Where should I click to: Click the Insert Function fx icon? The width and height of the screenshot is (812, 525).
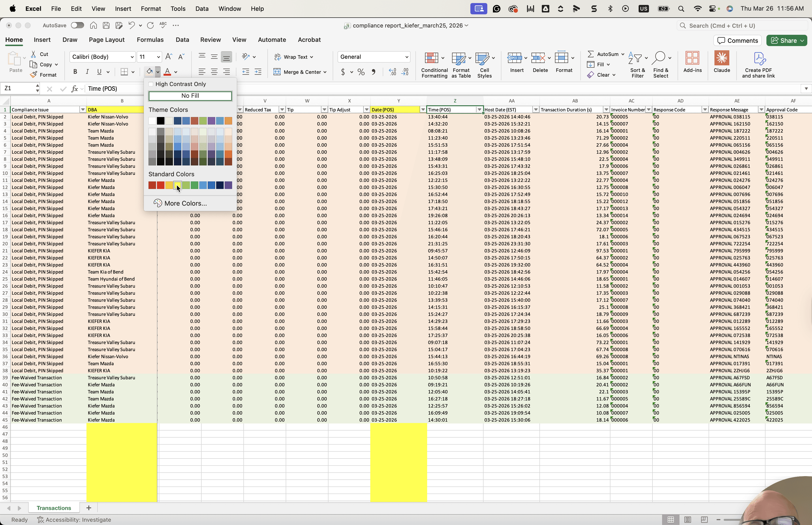pyautogui.click(x=75, y=89)
